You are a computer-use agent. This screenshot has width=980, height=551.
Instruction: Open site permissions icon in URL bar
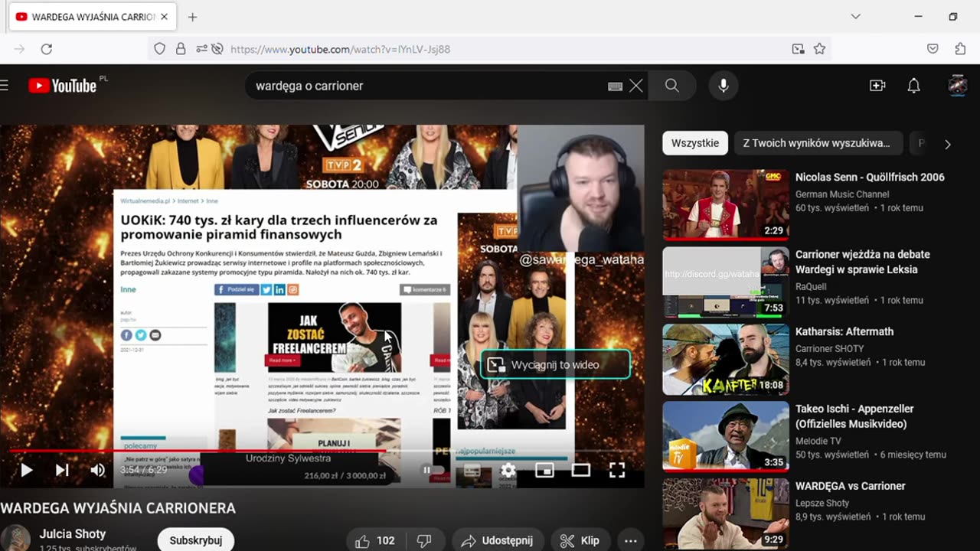pos(201,49)
